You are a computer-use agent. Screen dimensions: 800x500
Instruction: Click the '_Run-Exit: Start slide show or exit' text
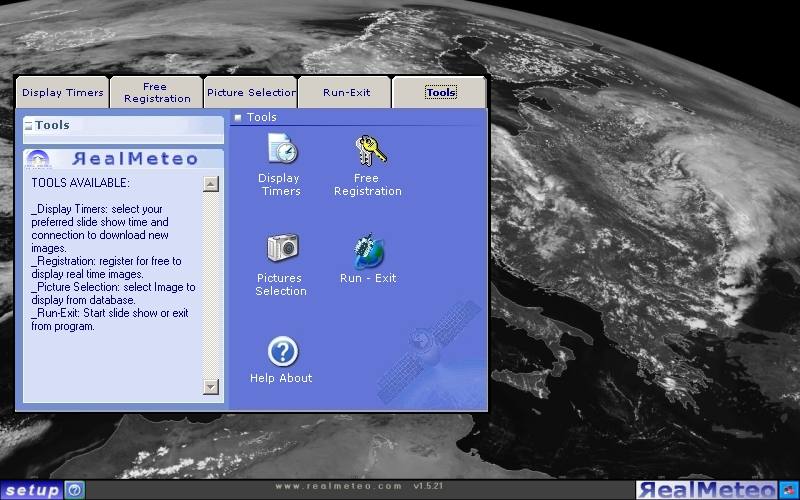click(110, 313)
